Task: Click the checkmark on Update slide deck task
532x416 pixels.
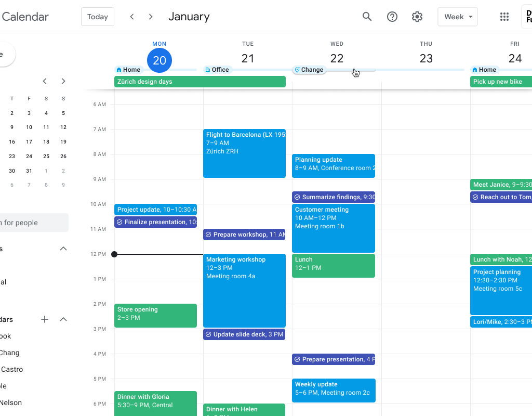Action: coord(208,334)
